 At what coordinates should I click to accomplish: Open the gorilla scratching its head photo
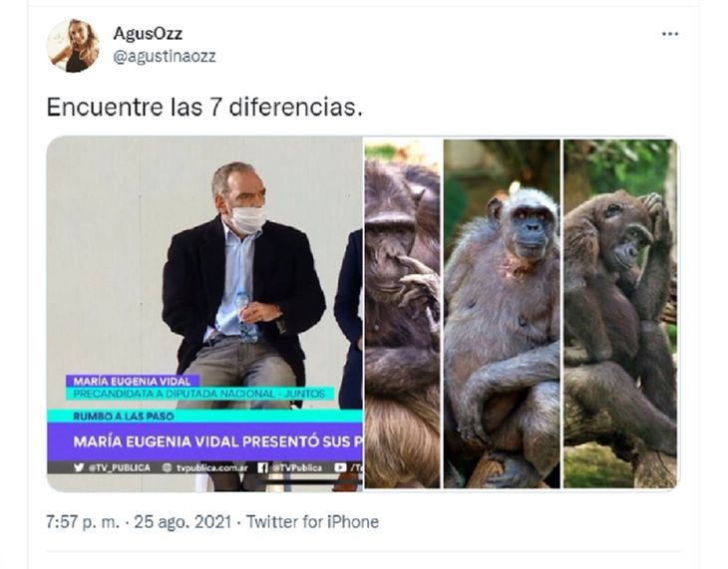[620, 314]
